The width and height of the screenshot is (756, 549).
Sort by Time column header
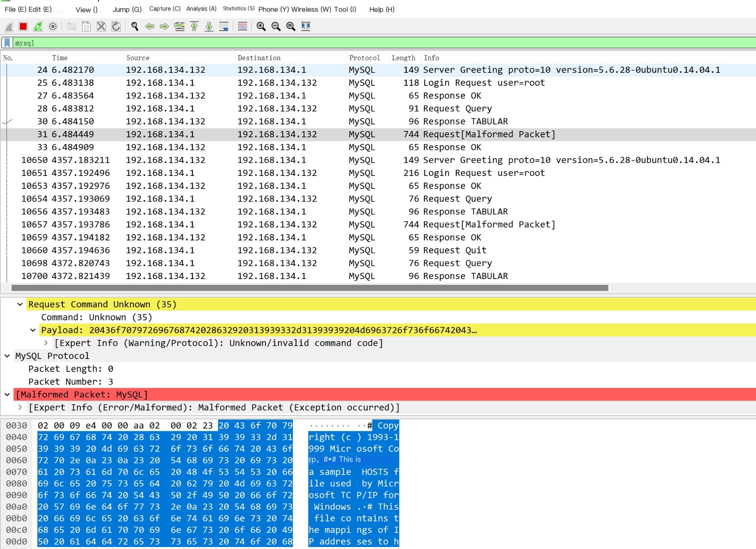pos(86,58)
